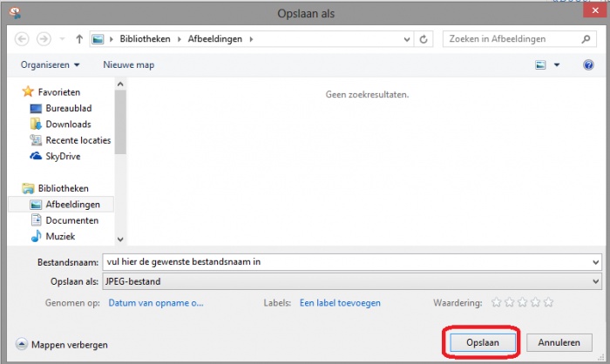This screenshot has height=364, width=610.
Task: Set Waardering to five stars
Action: (x=548, y=302)
